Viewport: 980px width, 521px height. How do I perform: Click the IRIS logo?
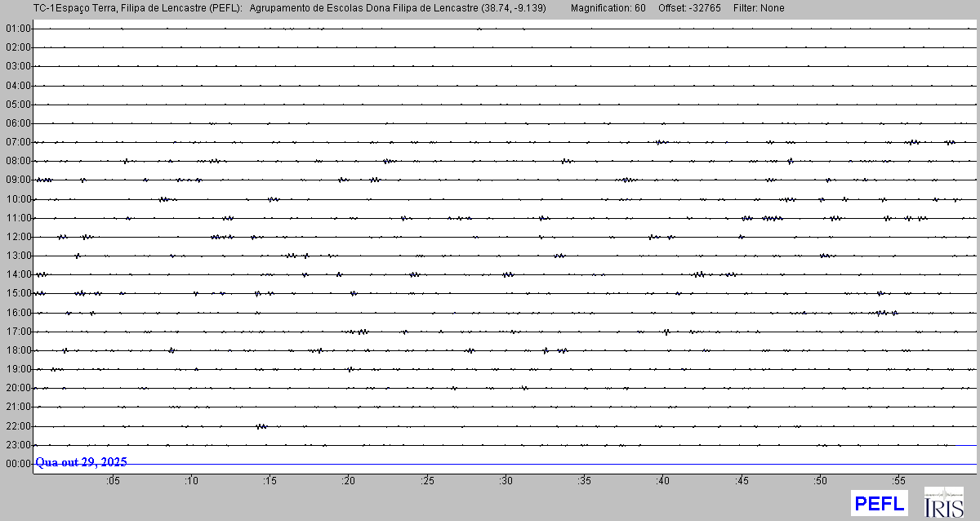(x=943, y=503)
